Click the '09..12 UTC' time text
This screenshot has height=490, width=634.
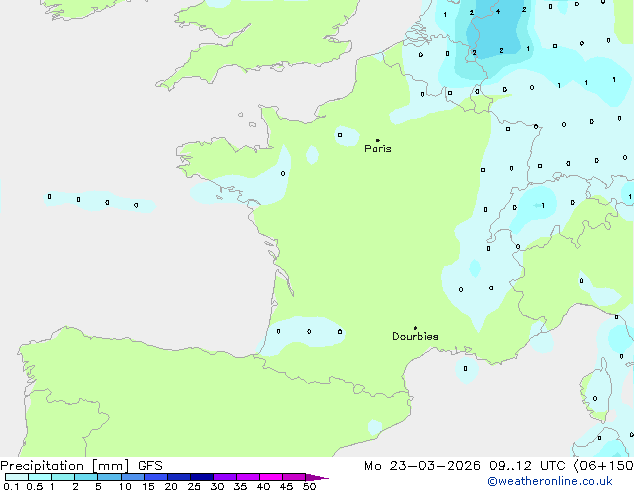click(x=527, y=466)
